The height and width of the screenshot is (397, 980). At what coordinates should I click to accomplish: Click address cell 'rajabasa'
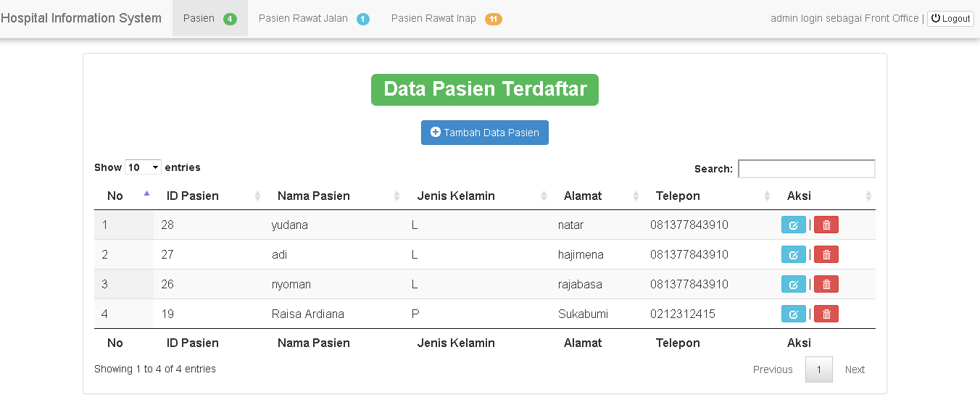581,284
